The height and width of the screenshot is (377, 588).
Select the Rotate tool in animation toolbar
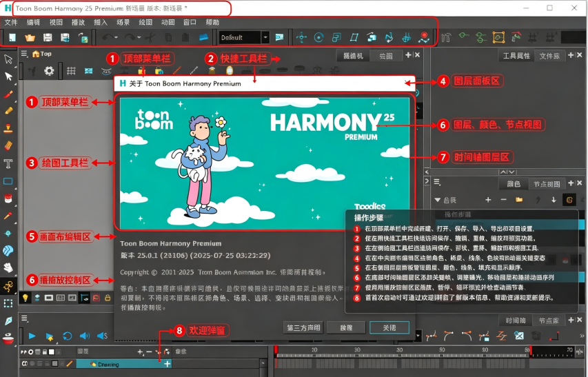pos(318,37)
